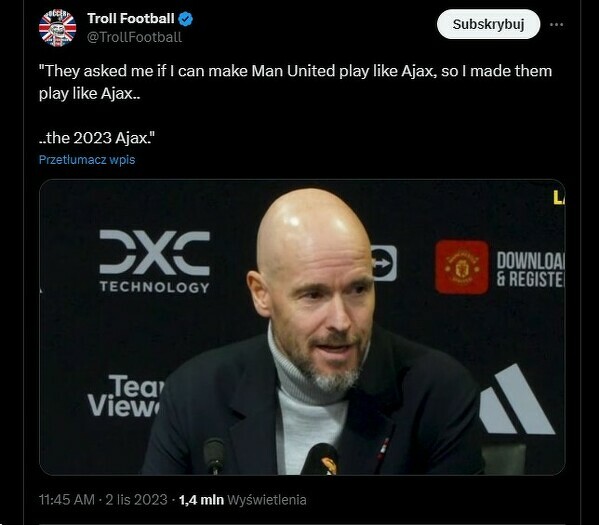Click the Troll Football display name
Viewport: 599px width, 525px height.
click(131, 18)
